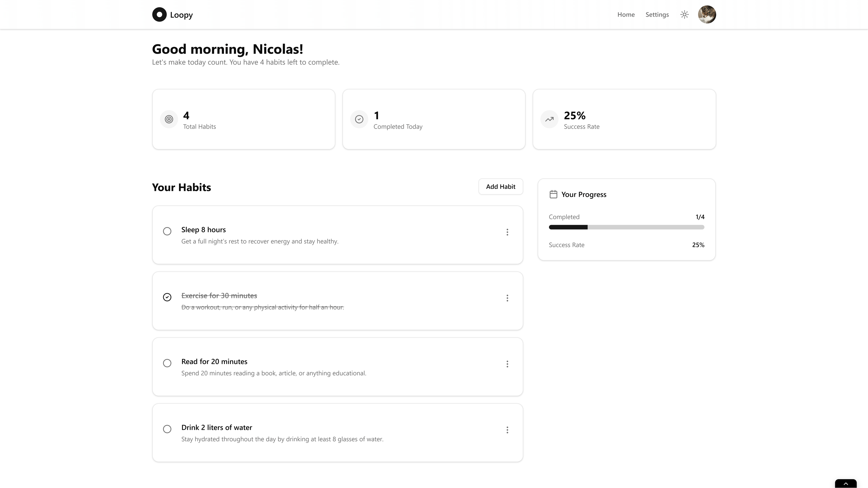
Task: Mark Read for 20 minutes as done
Action: coord(167,363)
